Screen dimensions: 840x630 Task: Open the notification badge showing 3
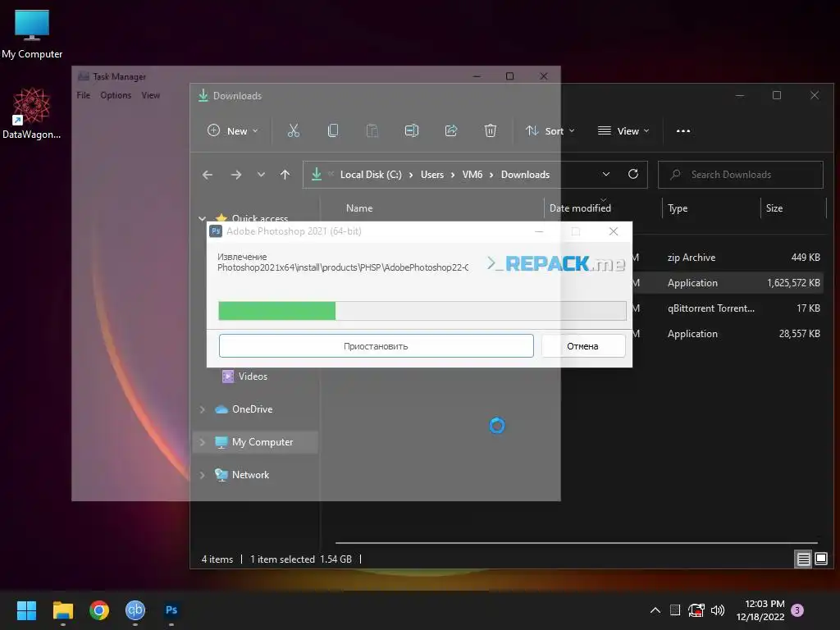(797, 610)
